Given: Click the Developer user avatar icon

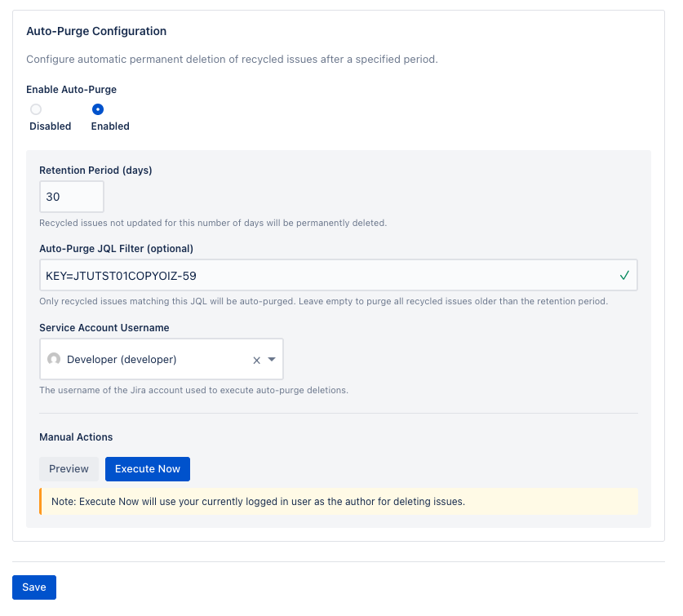Looking at the screenshot, I should pyautogui.click(x=55, y=359).
